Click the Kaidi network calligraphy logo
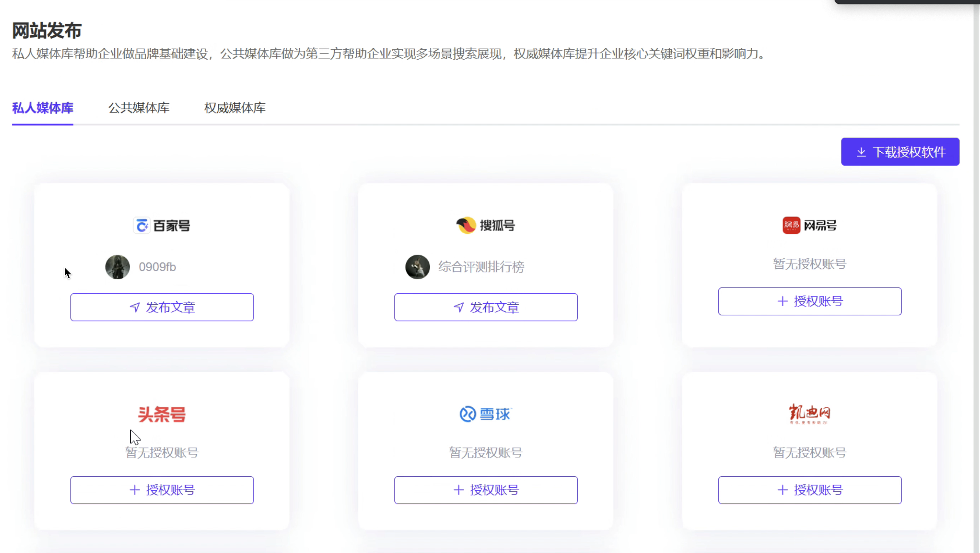This screenshot has height=553, width=980. pos(809,414)
